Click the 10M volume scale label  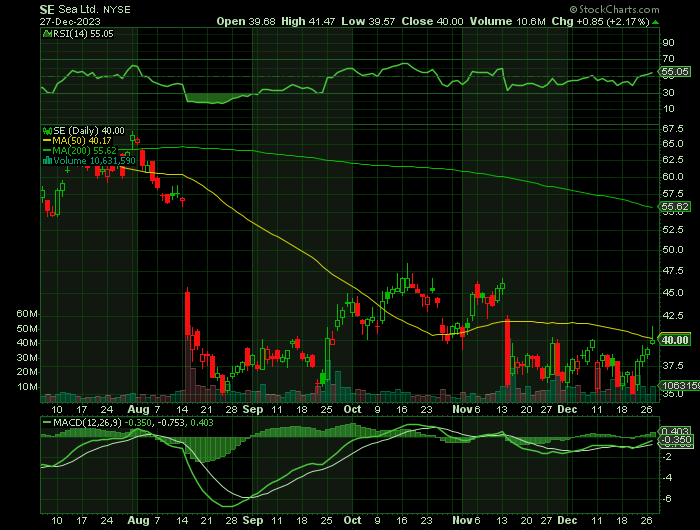click(27, 387)
